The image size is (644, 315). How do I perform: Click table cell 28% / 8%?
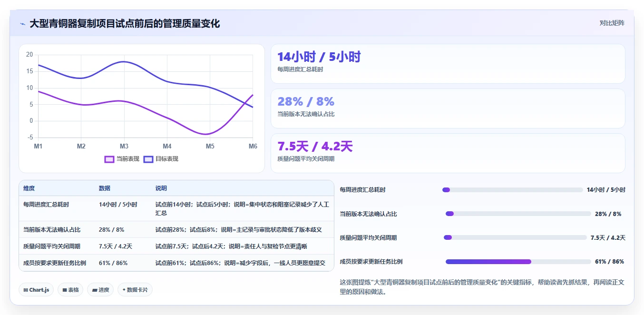point(111,230)
